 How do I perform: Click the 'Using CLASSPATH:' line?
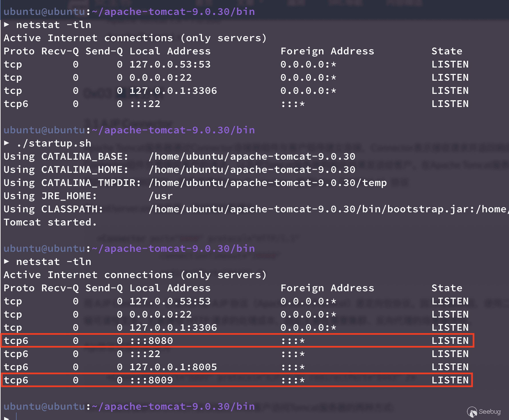click(x=256, y=209)
